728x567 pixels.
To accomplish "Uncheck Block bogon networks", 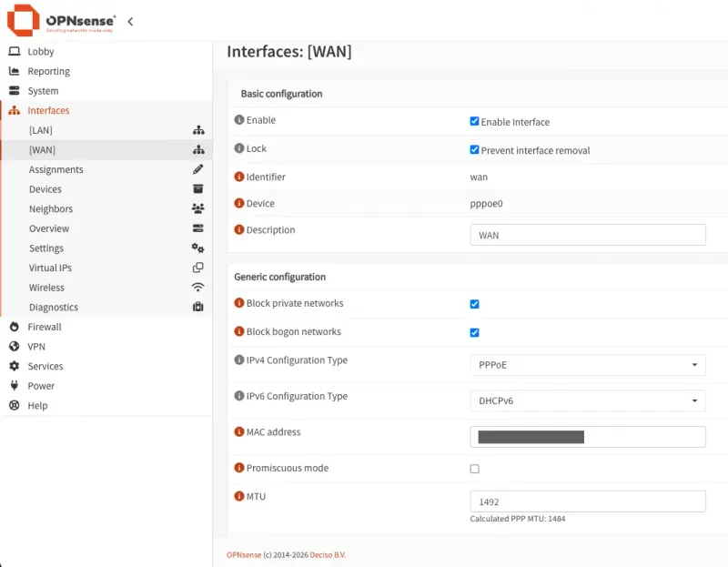I will point(474,332).
